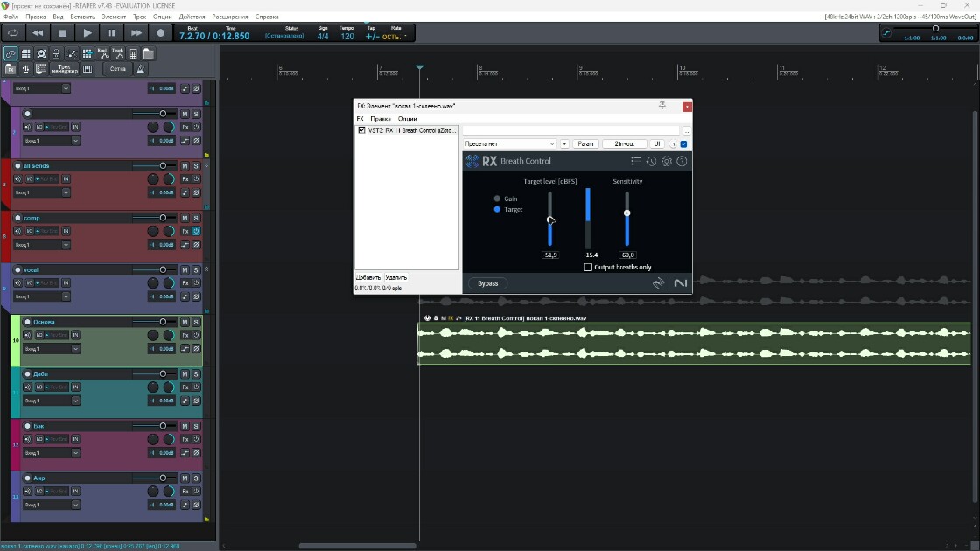Toggle grid lines toolbar icon
The height and width of the screenshot is (551, 980).
(26, 53)
